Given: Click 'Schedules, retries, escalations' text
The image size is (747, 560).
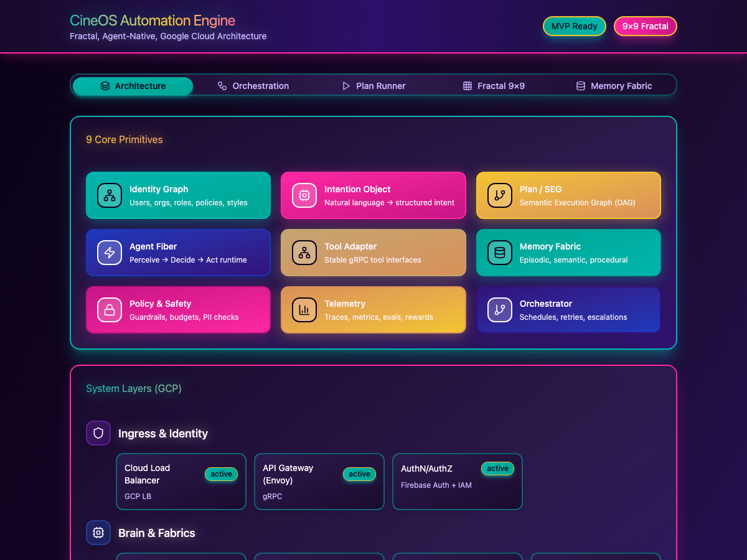Looking at the screenshot, I should (573, 317).
